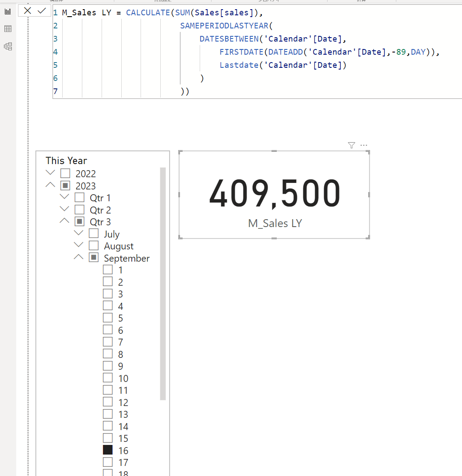Collapse the Qtr 3 node
Viewport: 462px width, 476px height.
pyautogui.click(x=64, y=220)
